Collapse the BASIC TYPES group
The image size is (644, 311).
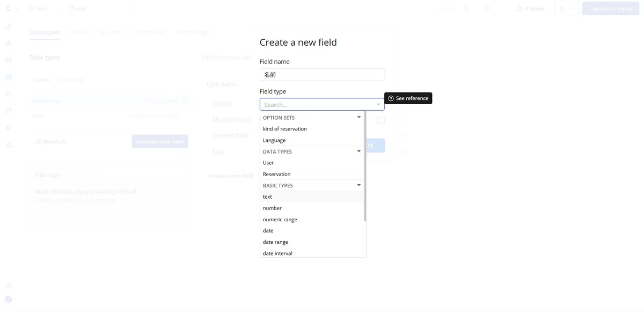pyautogui.click(x=359, y=185)
